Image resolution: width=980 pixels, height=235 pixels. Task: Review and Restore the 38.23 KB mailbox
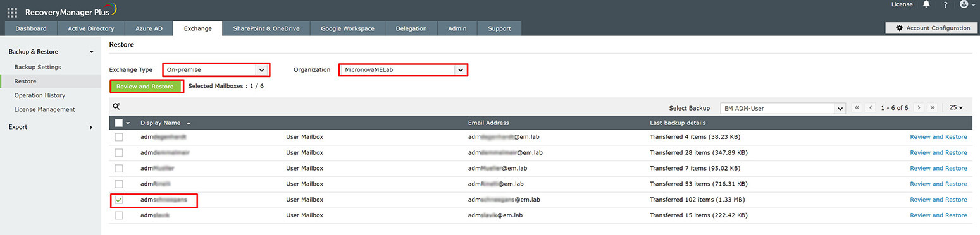tap(938, 136)
